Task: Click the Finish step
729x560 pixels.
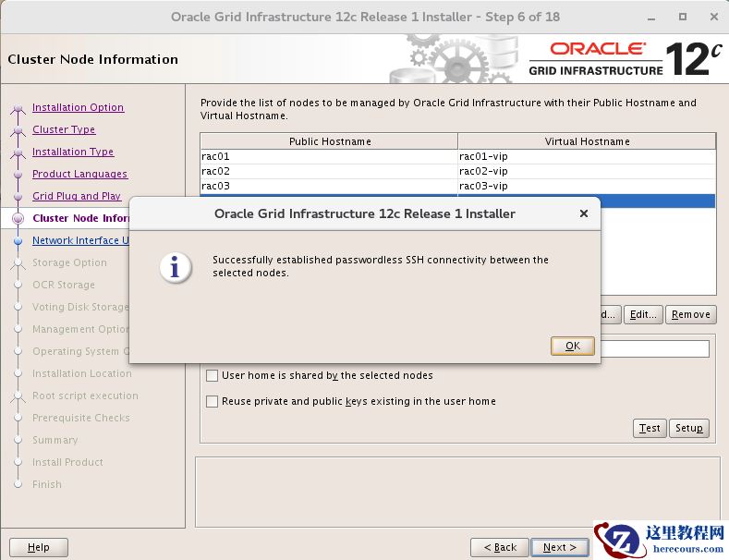Action: click(47, 484)
